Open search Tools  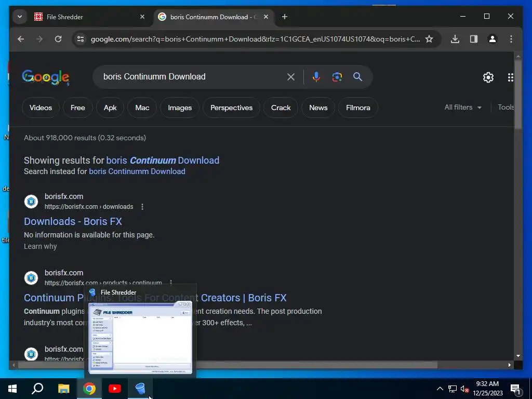point(506,107)
